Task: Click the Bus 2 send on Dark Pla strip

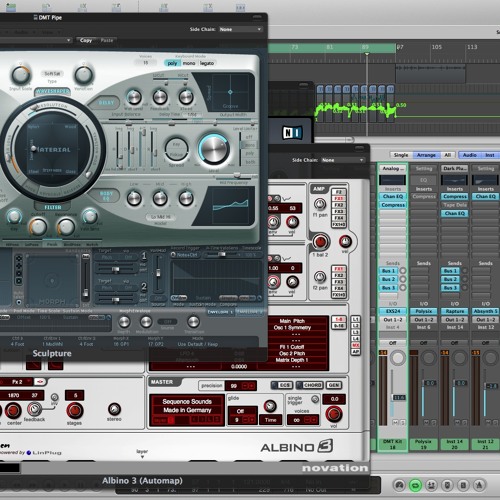Action: pyautogui.click(x=450, y=279)
